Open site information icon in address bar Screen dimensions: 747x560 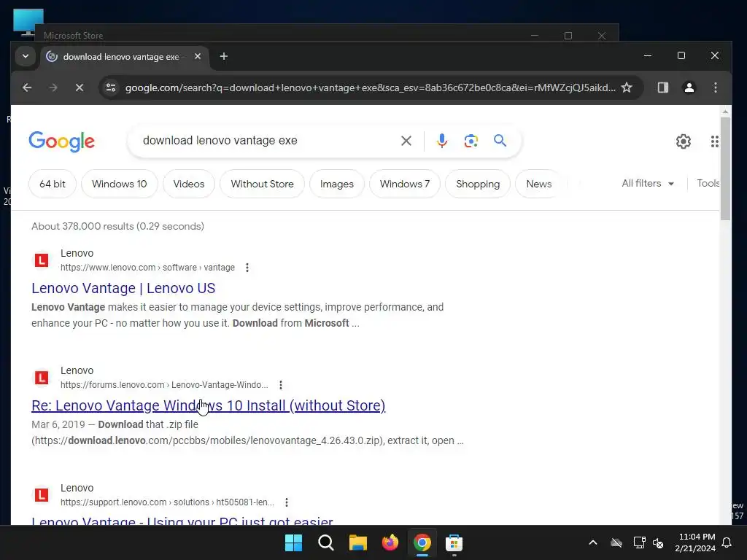111,87
